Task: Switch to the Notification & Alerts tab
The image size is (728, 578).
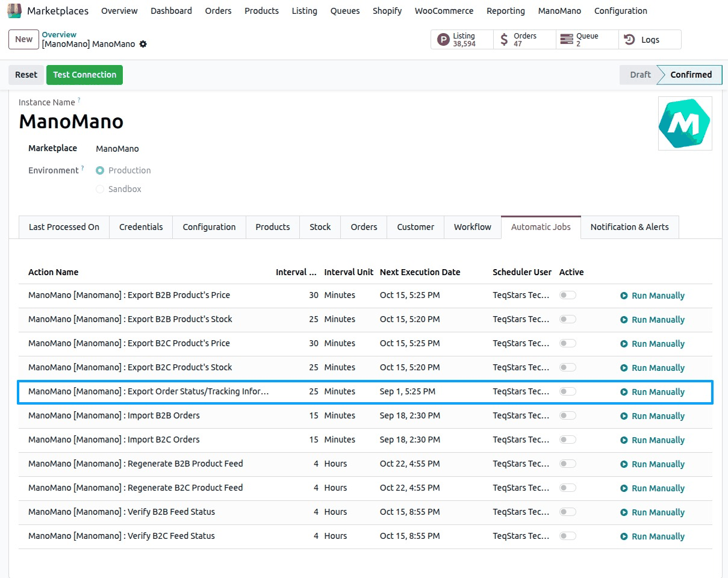Action: [x=629, y=227]
